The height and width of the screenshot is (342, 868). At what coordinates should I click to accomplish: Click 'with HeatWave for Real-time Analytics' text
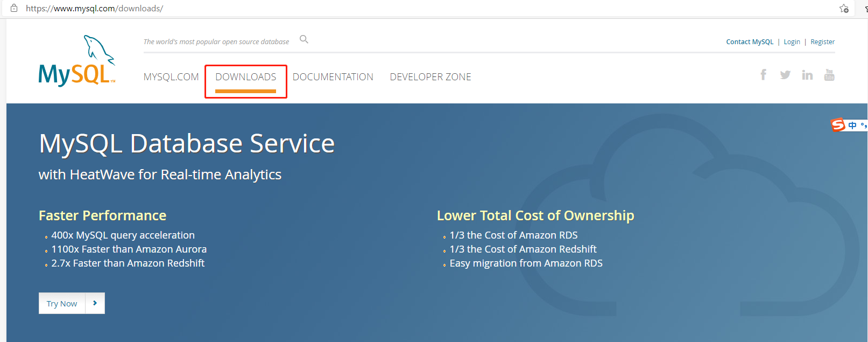pos(160,175)
